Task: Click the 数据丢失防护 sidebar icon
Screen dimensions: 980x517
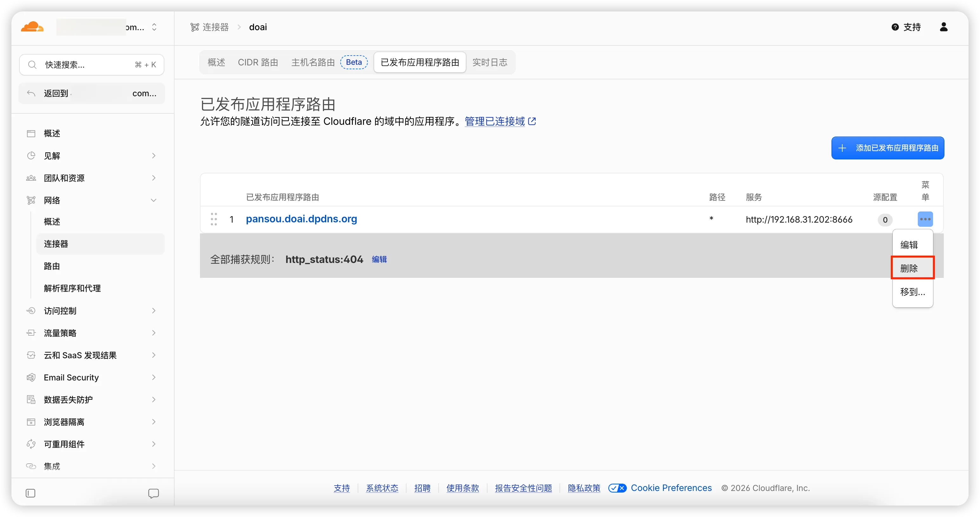Action: (x=31, y=400)
